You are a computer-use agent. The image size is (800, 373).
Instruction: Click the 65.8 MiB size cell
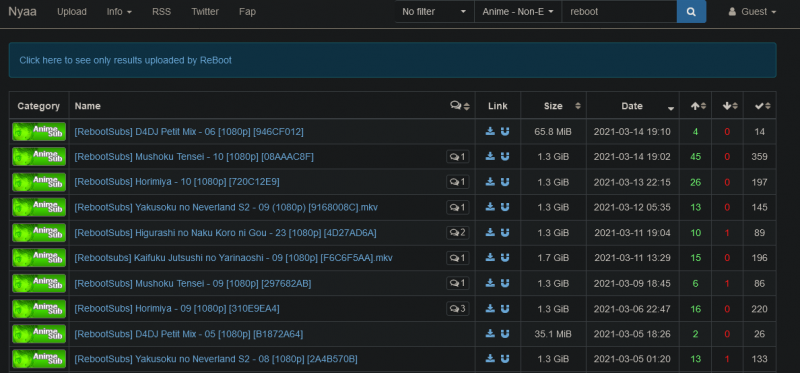tap(553, 132)
